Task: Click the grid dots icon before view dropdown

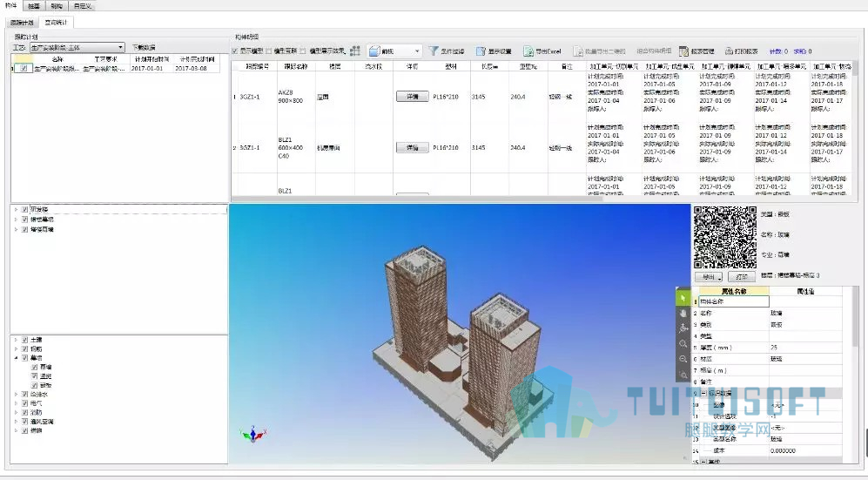Action: click(355, 51)
